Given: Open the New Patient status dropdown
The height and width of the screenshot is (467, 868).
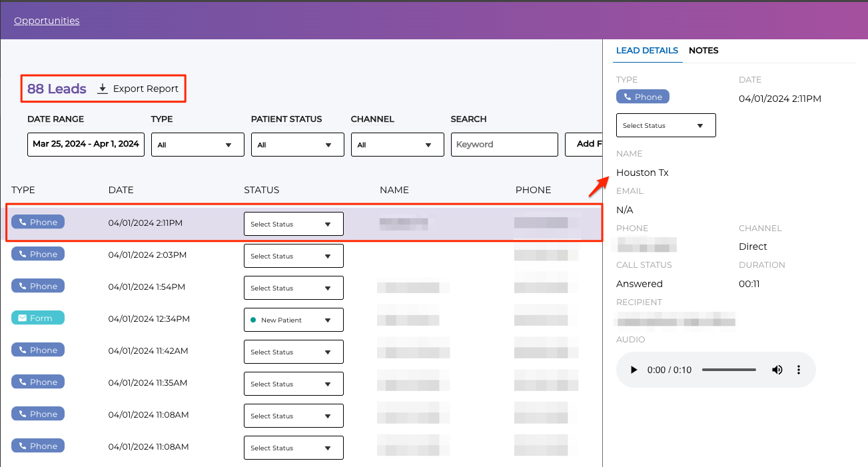Looking at the screenshot, I should click(x=293, y=320).
